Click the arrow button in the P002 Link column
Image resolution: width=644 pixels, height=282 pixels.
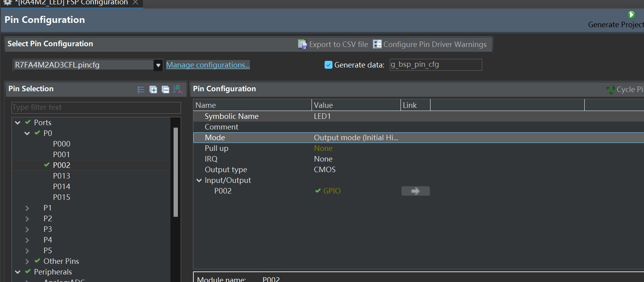click(x=415, y=191)
